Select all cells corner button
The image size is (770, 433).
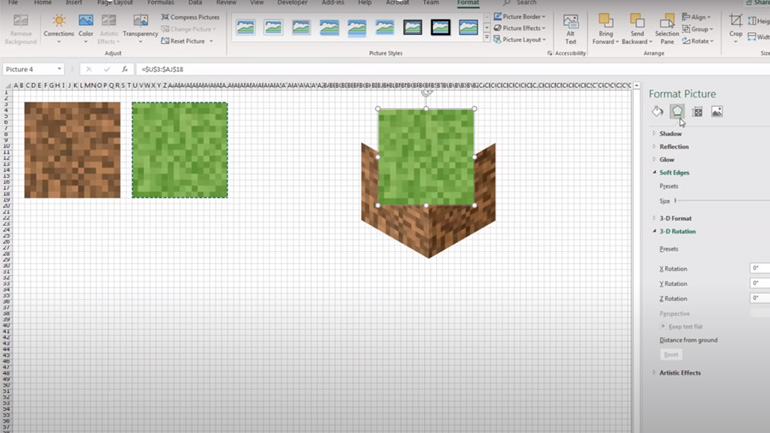(6, 85)
